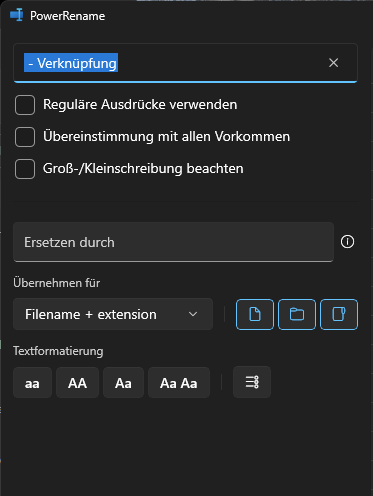Screen dimensions: 373x496
Task: Open the Filename + extension dropdown
Action: click(113, 314)
